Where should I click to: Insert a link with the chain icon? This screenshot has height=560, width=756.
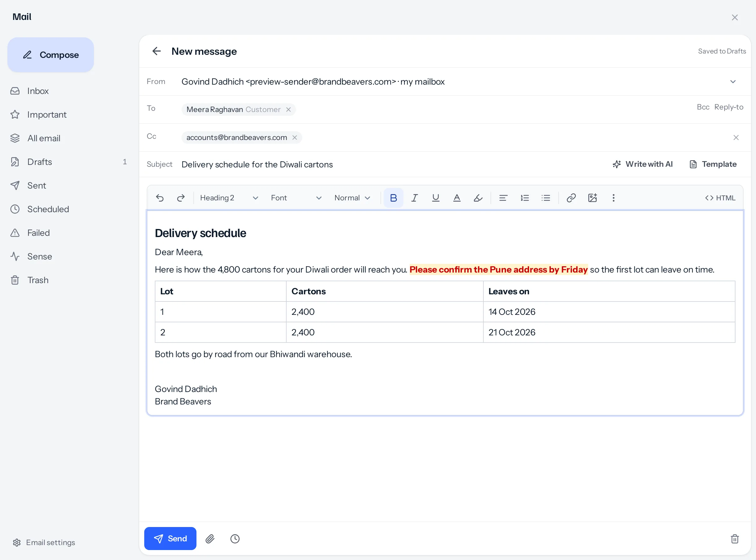click(571, 198)
